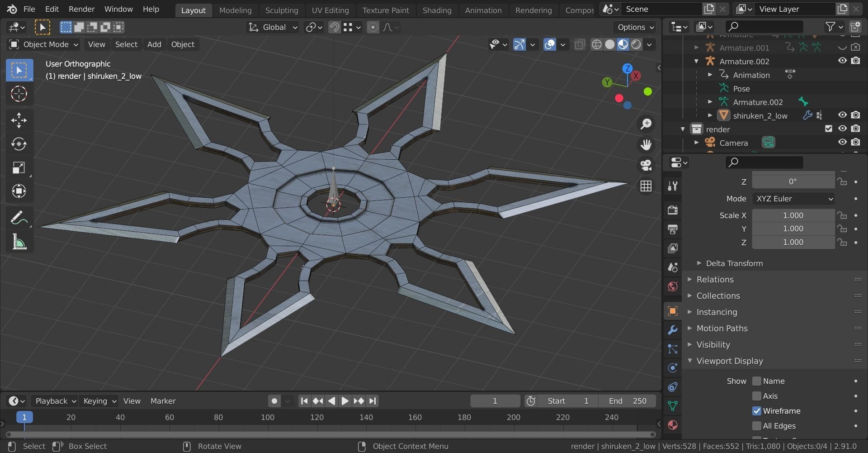Toggle X-ray display in viewport header
The image size is (868, 453).
[580, 44]
